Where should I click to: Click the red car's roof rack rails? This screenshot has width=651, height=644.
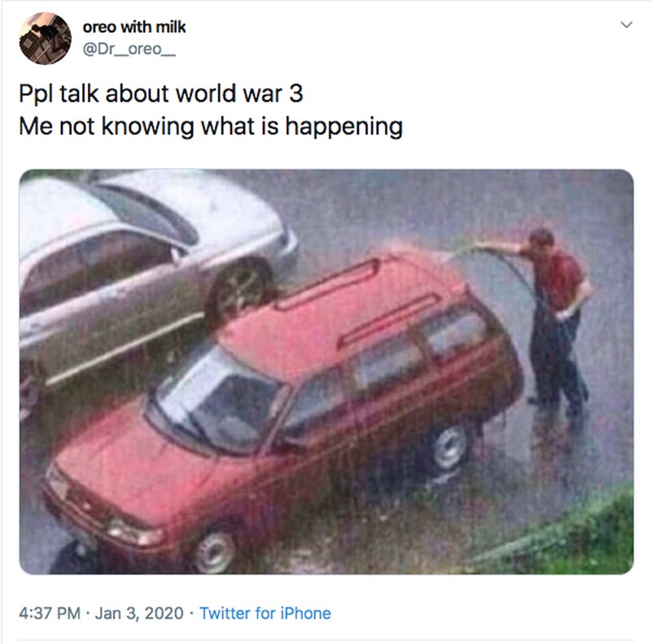tap(357, 299)
